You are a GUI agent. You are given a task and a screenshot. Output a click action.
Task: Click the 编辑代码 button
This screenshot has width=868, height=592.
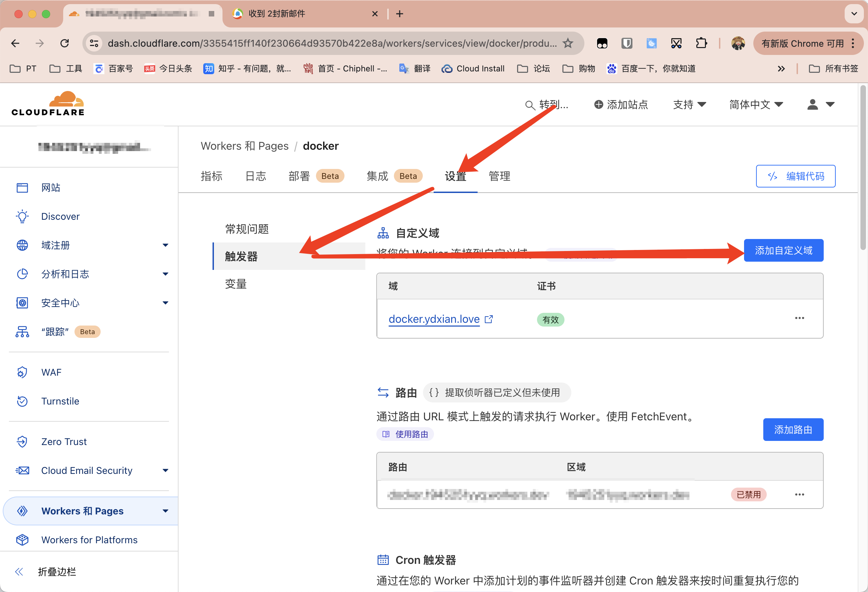pyautogui.click(x=796, y=176)
